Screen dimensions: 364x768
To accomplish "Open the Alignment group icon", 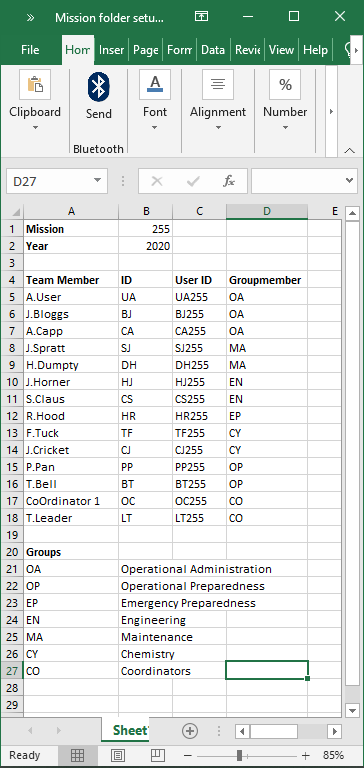I will tap(218, 84).
